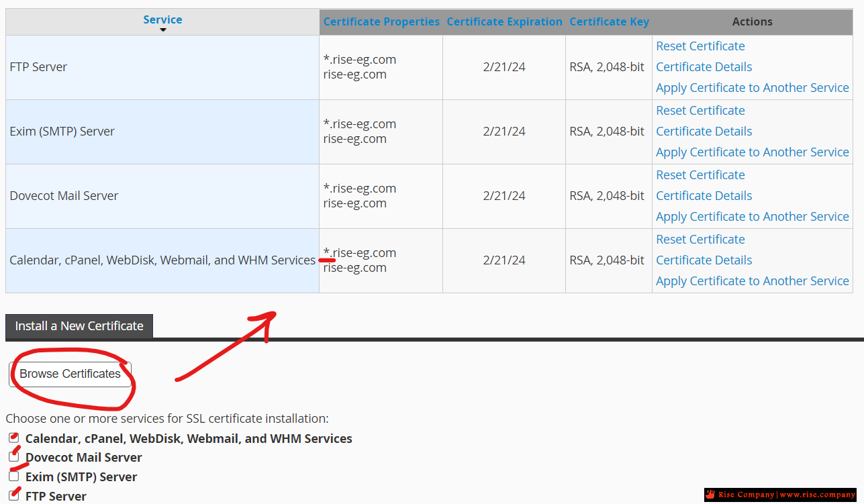View Certificate Details for Dovecot Mail Server
864x504 pixels.
click(704, 196)
